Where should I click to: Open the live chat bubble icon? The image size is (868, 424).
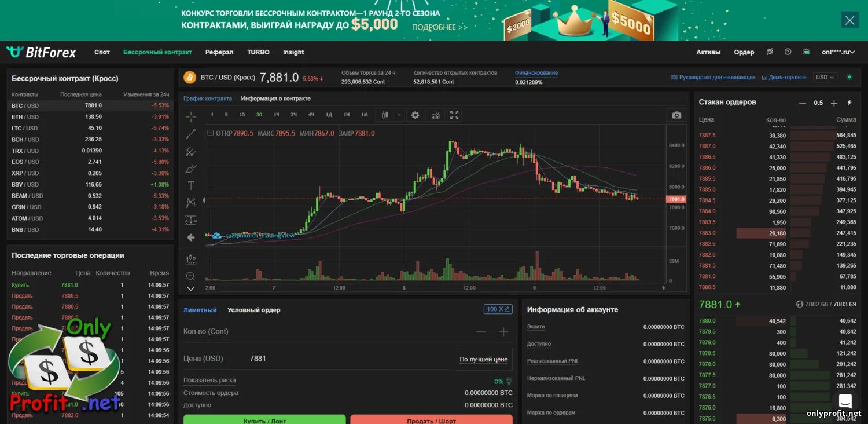click(845, 400)
